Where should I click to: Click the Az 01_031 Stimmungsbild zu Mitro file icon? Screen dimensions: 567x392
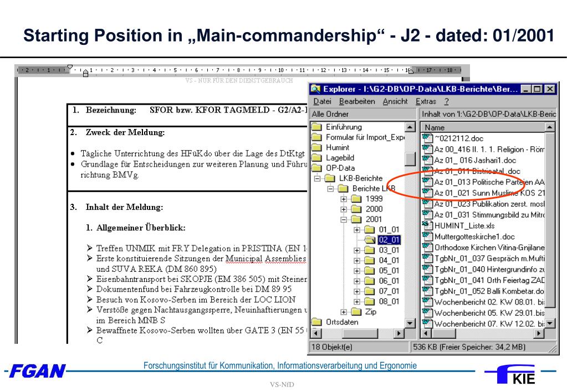tap(427, 215)
